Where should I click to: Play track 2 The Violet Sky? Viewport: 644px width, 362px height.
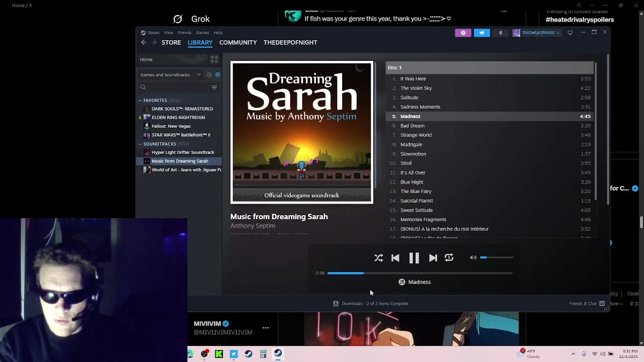point(490,88)
